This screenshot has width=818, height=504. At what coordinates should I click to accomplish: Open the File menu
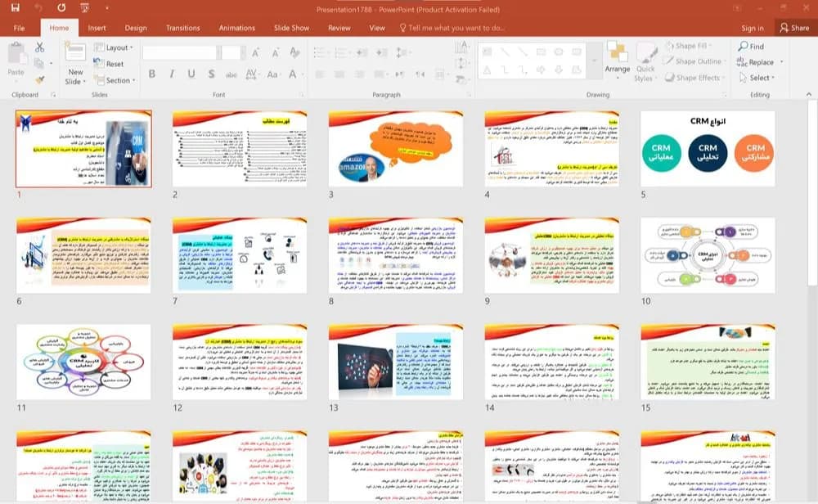20,28
